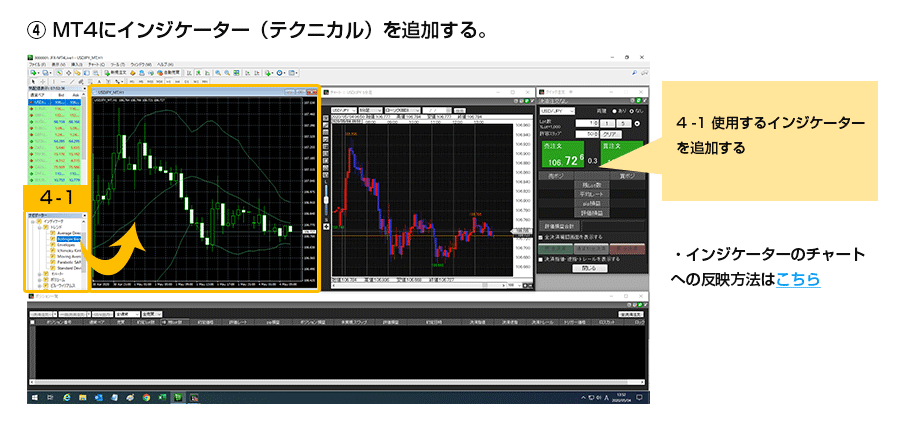Viewport: 900px width, 427px height.
Task: Click the tile windows toolbar icon
Action: tap(236, 73)
